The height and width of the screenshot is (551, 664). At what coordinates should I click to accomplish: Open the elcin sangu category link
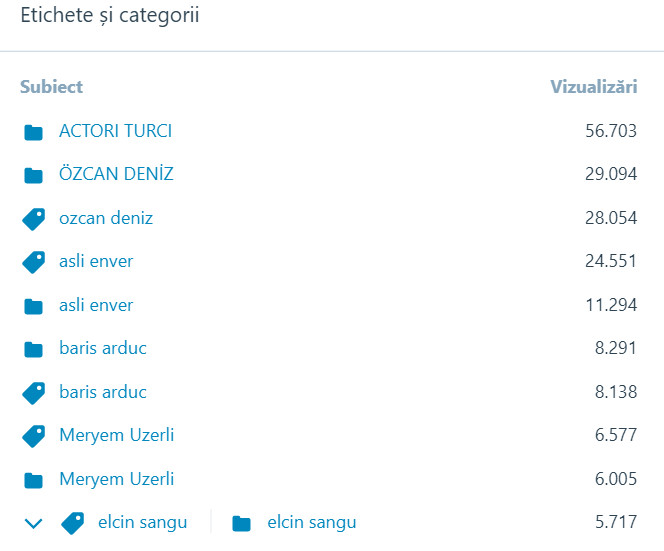click(x=311, y=522)
